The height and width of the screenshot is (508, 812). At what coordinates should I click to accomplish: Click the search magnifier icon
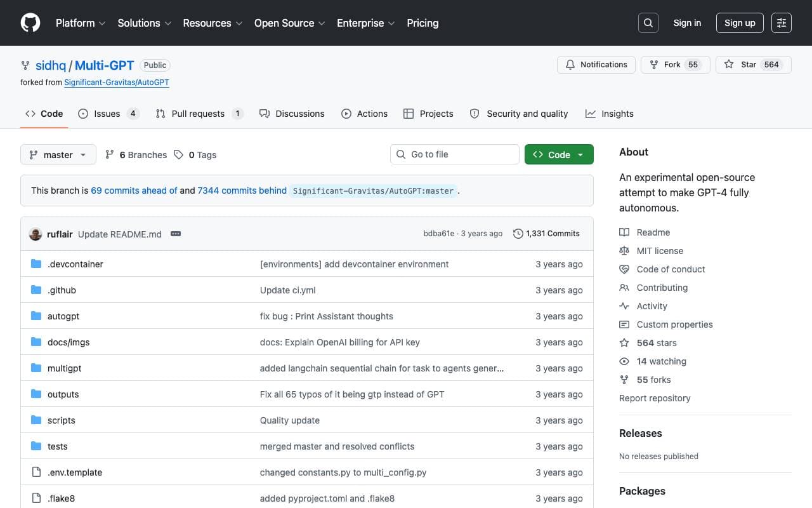point(648,23)
